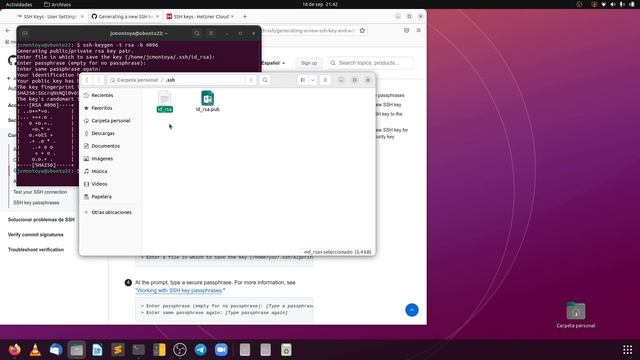
Task: Open Files from the dock
Action: click(x=77, y=350)
